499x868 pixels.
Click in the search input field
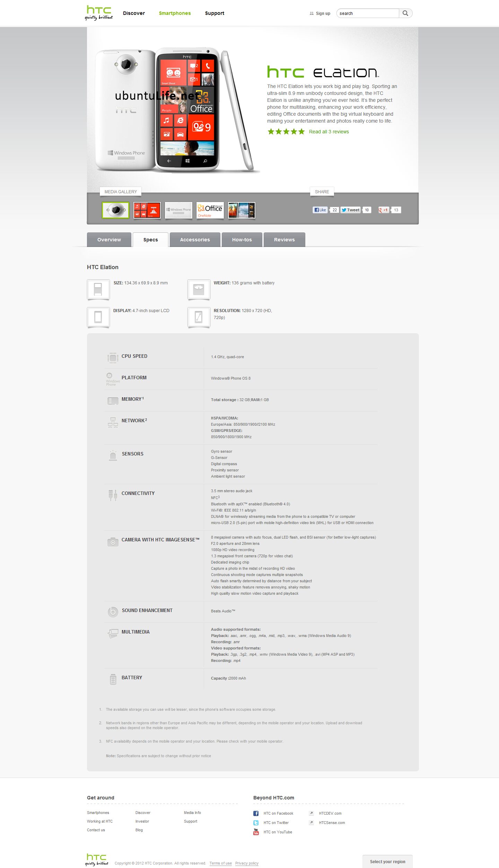(x=367, y=13)
